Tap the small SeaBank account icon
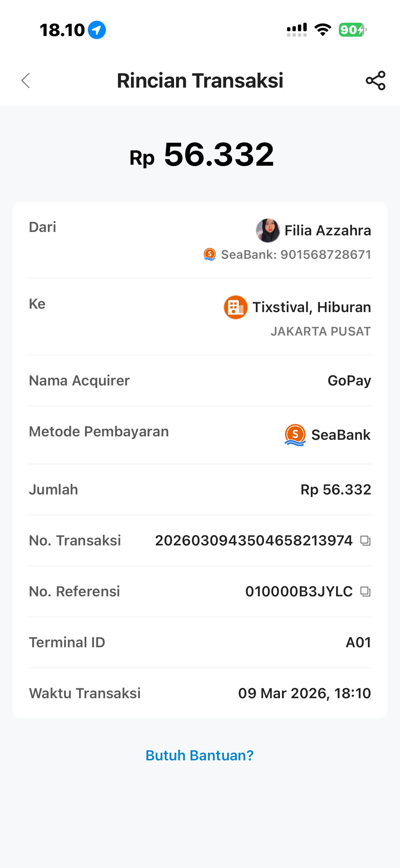This screenshot has width=400, height=868. [210, 254]
